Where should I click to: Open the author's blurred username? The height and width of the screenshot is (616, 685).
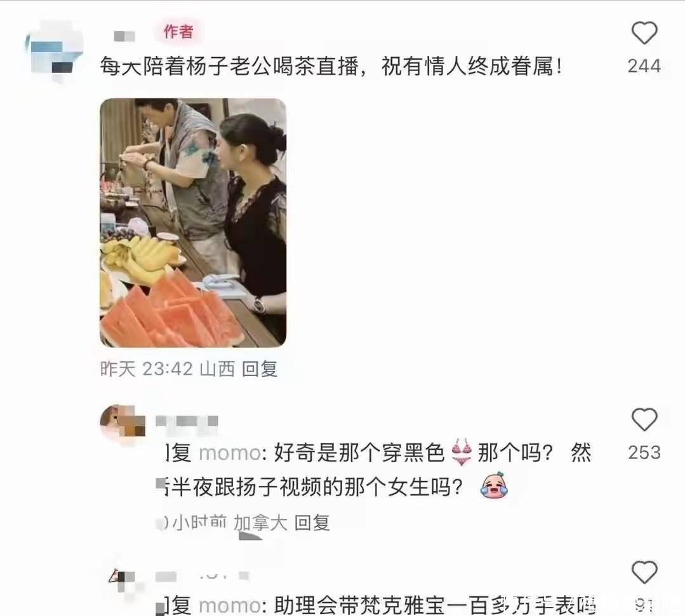click(x=124, y=36)
